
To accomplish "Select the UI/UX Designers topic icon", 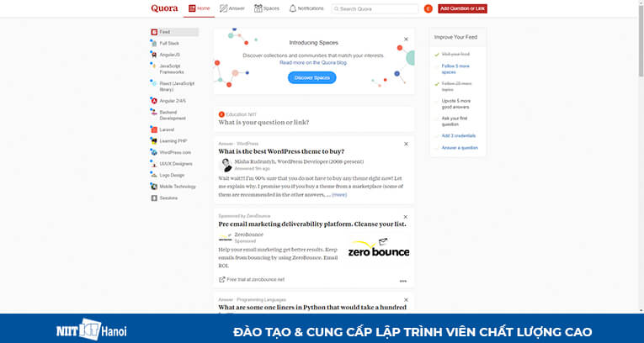I will click(154, 164).
